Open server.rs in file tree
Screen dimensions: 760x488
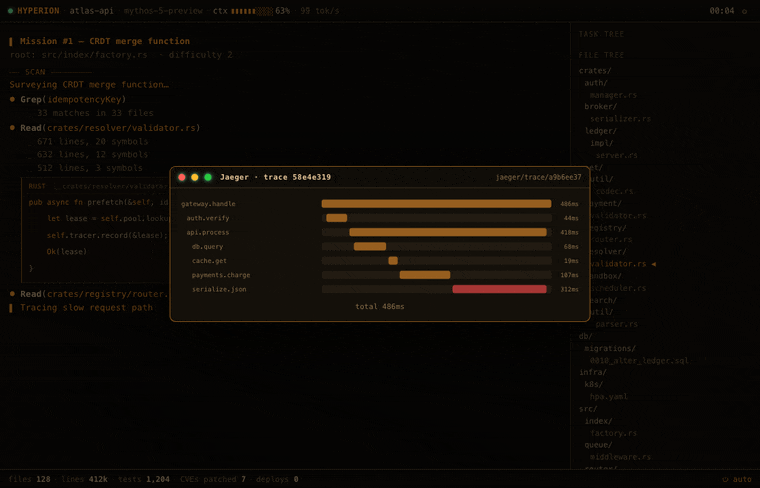coord(617,155)
